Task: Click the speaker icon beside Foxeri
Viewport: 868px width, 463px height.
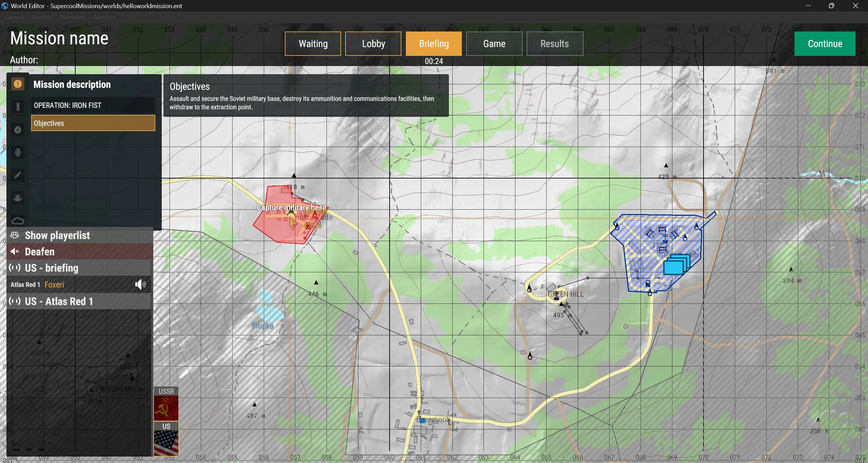Action: [140, 285]
